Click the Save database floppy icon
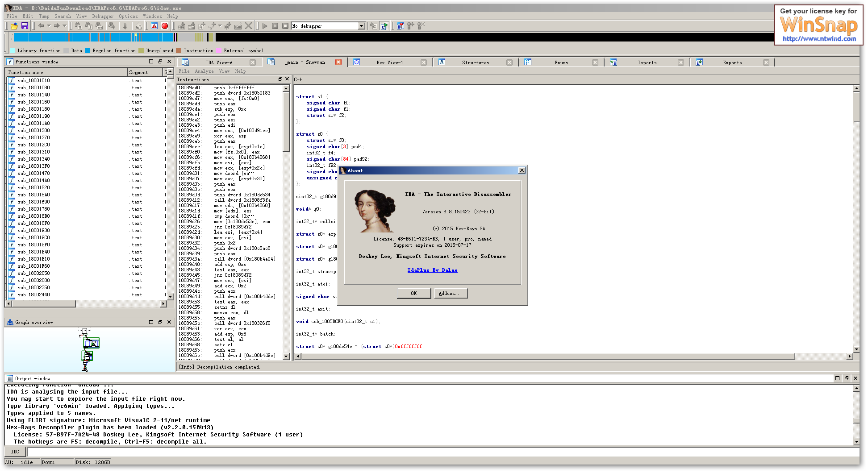 pyautogui.click(x=25, y=26)
